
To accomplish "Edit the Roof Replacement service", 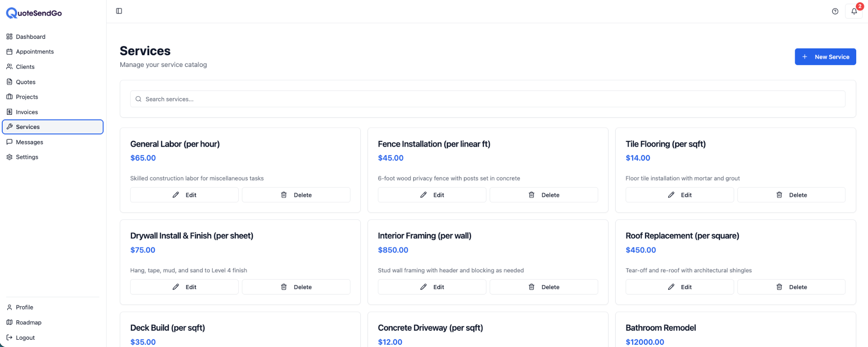I will pyautogui.click(x=679, y=287).
